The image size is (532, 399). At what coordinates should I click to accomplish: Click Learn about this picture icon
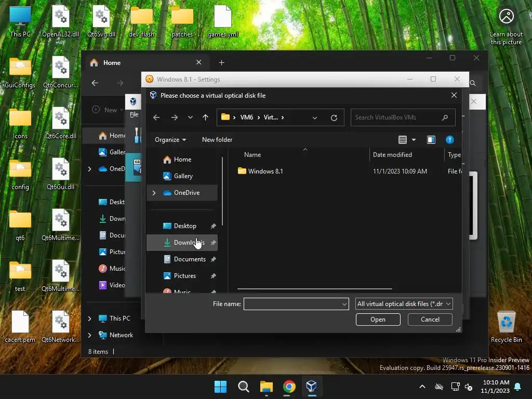tap(506, 26)
